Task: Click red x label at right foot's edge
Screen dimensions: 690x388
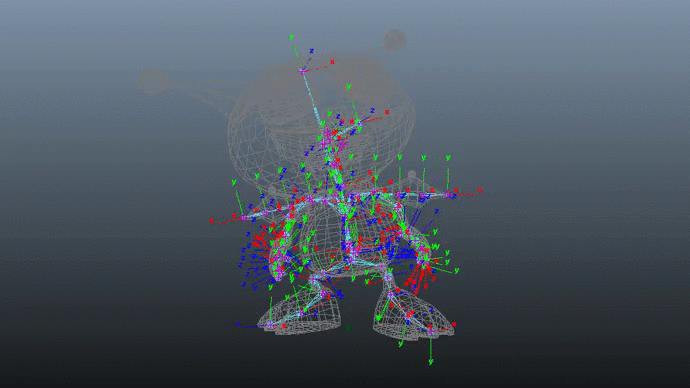Action: (x=454, y=324)
